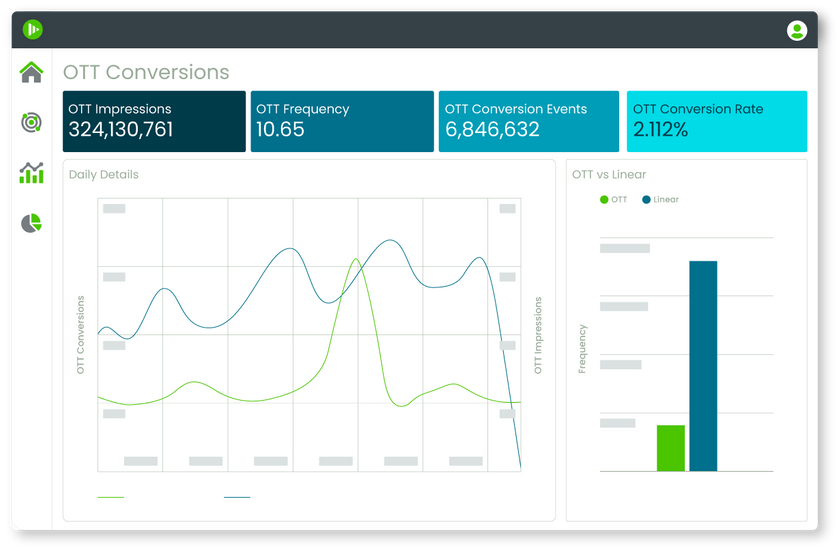Click the Daily Details panel title
Screen dimensions: 840x552
(104, 175)
